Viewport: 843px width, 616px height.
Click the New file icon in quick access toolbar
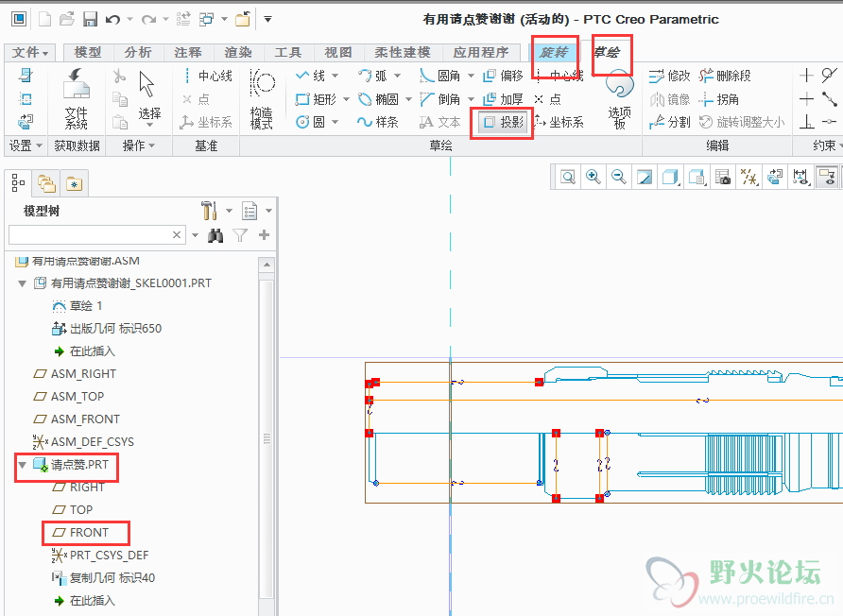click(x=45, y=20)
